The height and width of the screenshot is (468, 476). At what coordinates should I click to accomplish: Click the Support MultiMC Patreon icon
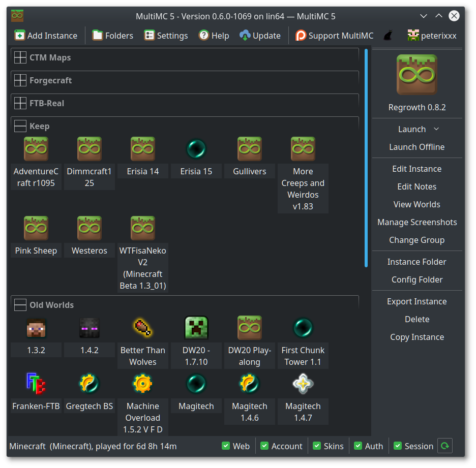pyautogui.click(x=300, y=35)
